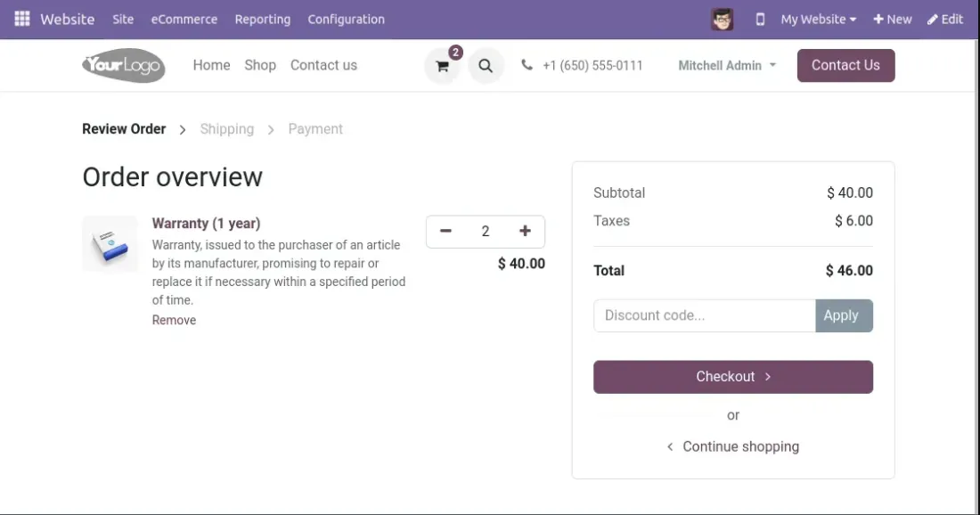Increase quantity with the plus button
Screen dimensions: 980x515
tap(525, 232)
